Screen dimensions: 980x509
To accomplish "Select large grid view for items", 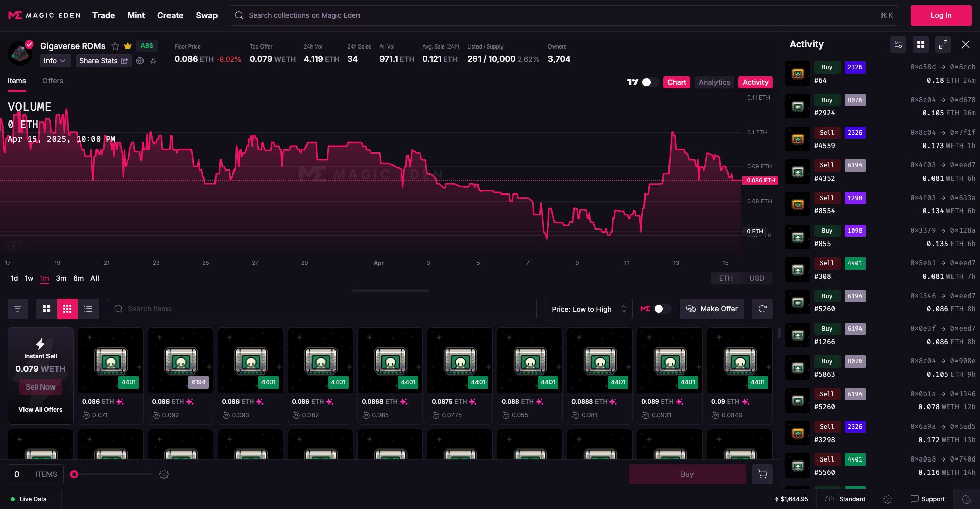I will click(46, 309).
